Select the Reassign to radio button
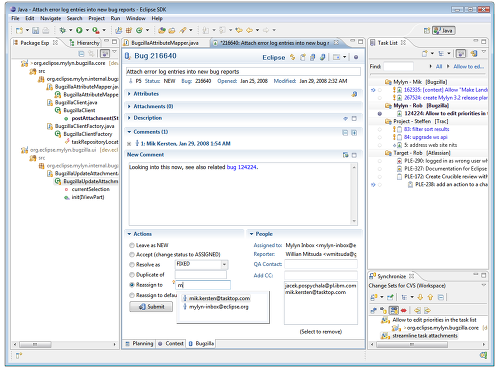 click(x=132, y=285)
